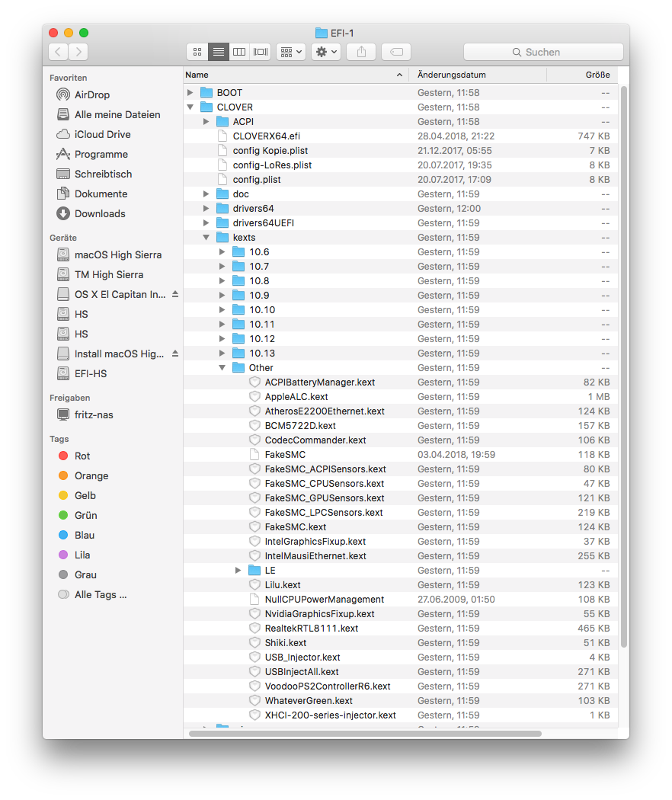Image resolution: width=672 pixels, height=800 pixels.
Task: Collapse the CLOVER folder
Action: point(190,107)
